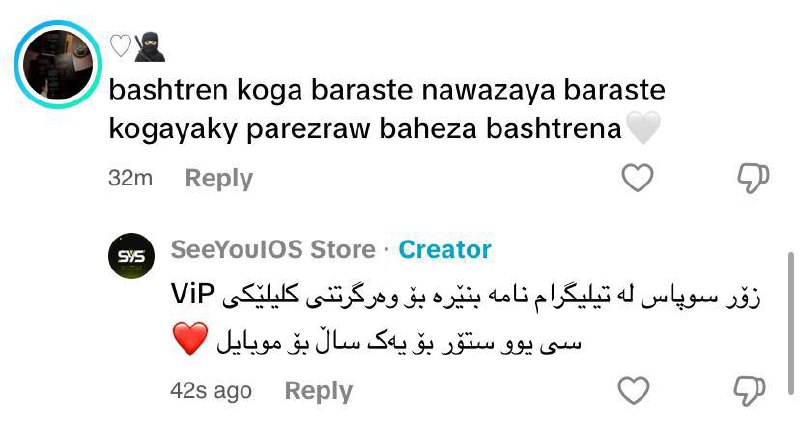Click the outlined heart in commenter's username

coord(120,46)
